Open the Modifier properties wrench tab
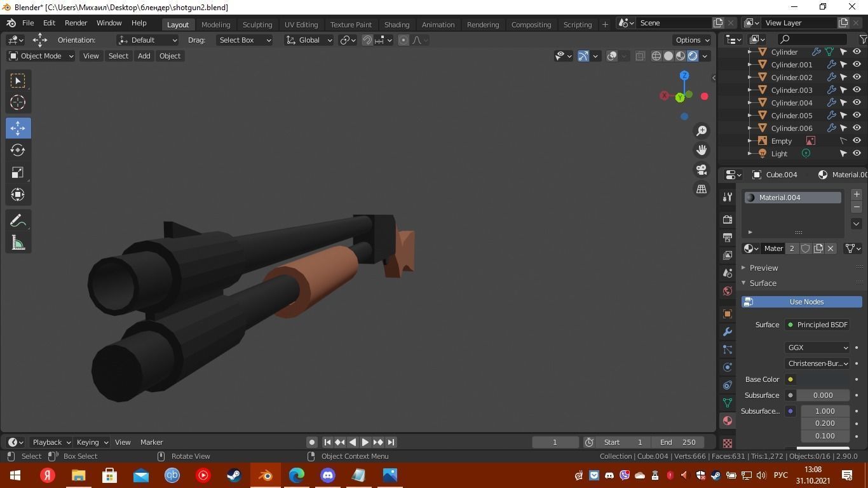The width and height of the screenshot is (868, 488). tap(728, 332)
